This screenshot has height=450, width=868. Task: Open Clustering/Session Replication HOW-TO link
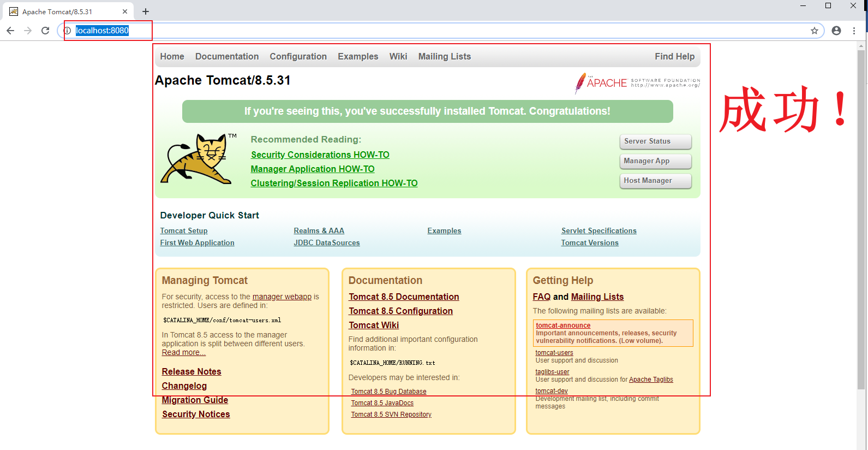coord(334,183)
